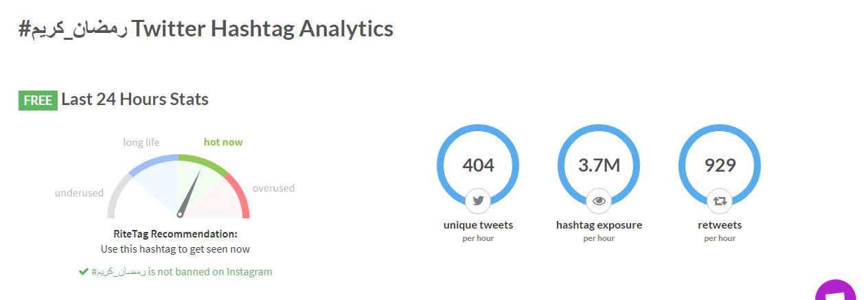Click the "Twitter Hashtag Analytics" page heading

coord(262,29)
